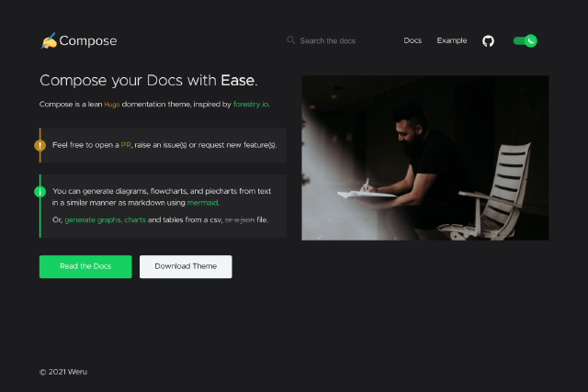Image resolution: width=588 pixels, height=392 pixels.
Task: Click the green info notice icon
Action: coord(40,192)
